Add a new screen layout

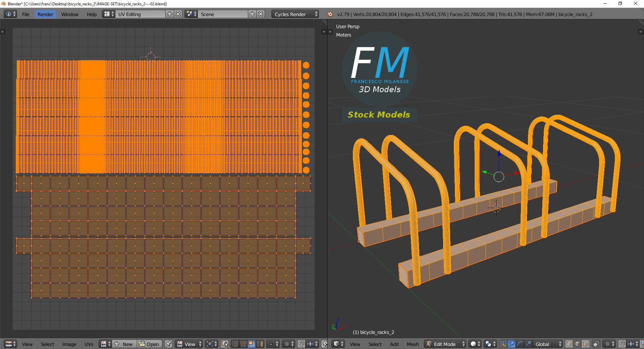170,14
